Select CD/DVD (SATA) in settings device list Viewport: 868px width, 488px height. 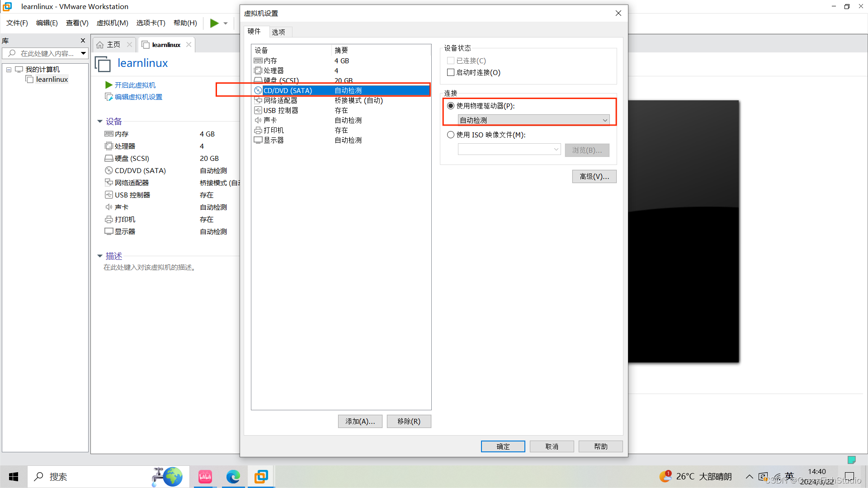pyautogui.click(x=341, y=90)
